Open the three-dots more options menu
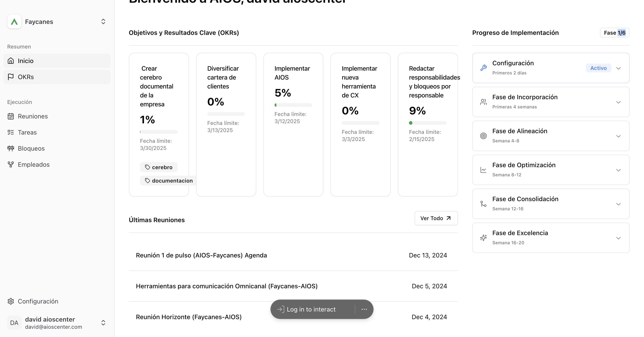644x337 pixels. (364, 309)
